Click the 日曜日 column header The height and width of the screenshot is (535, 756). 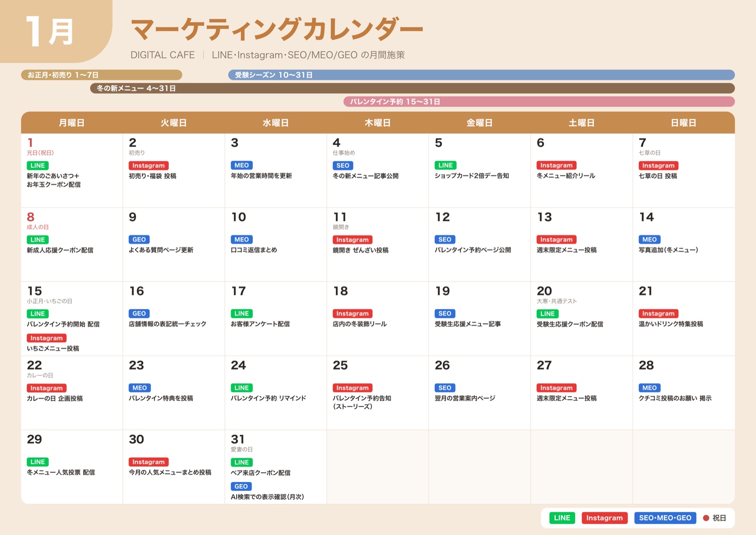[684, 123]
